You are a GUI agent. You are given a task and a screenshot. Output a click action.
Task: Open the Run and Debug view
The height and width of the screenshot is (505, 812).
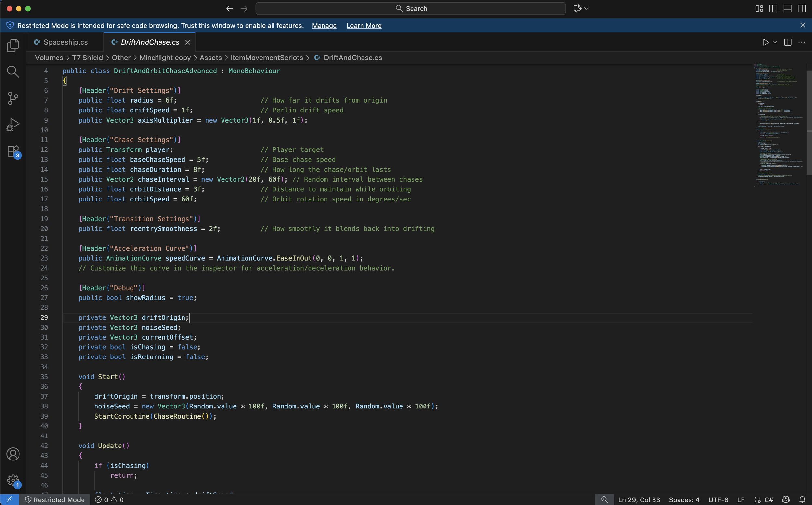point(13,124)
